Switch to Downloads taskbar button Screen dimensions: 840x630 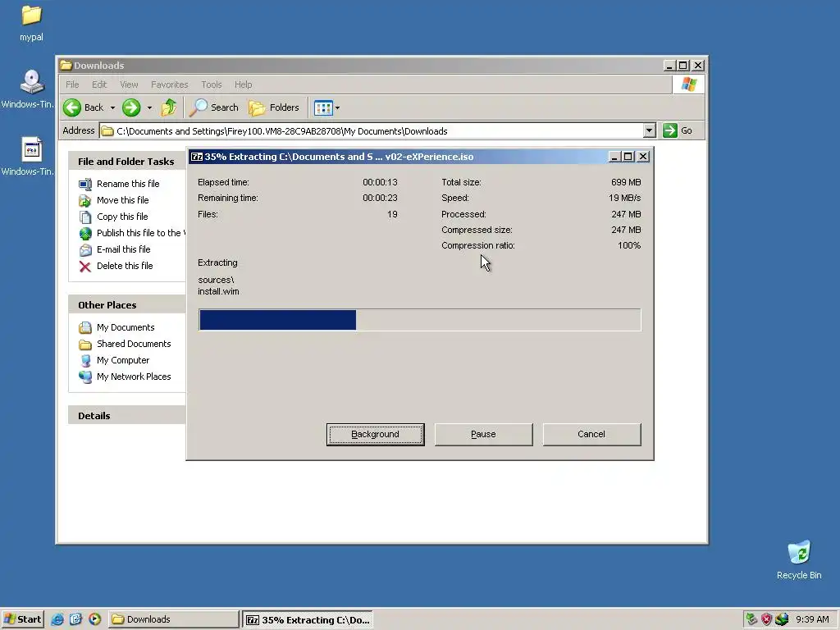coord(174,619)
